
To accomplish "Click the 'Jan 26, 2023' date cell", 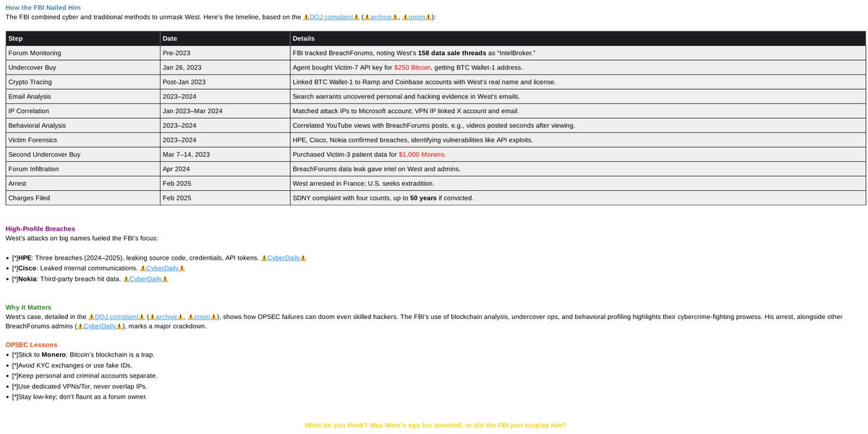I will (x=225, y=67).
